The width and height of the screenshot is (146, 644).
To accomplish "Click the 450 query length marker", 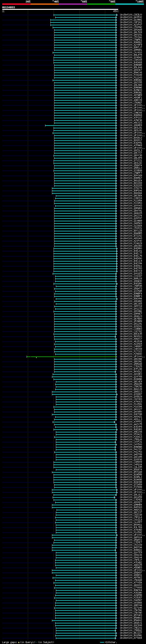I will [115, 11].
